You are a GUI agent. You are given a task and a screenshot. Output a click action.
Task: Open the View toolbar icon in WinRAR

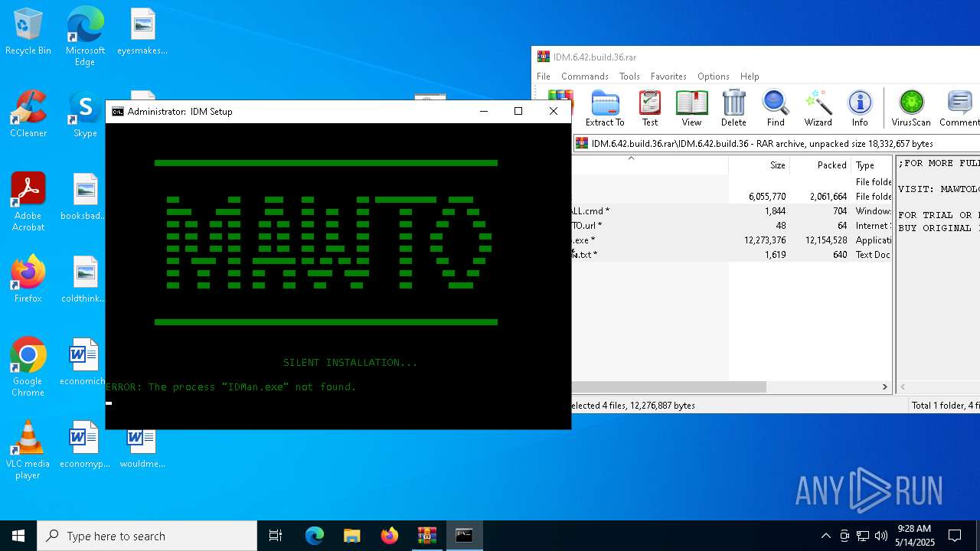coord(691,108)
